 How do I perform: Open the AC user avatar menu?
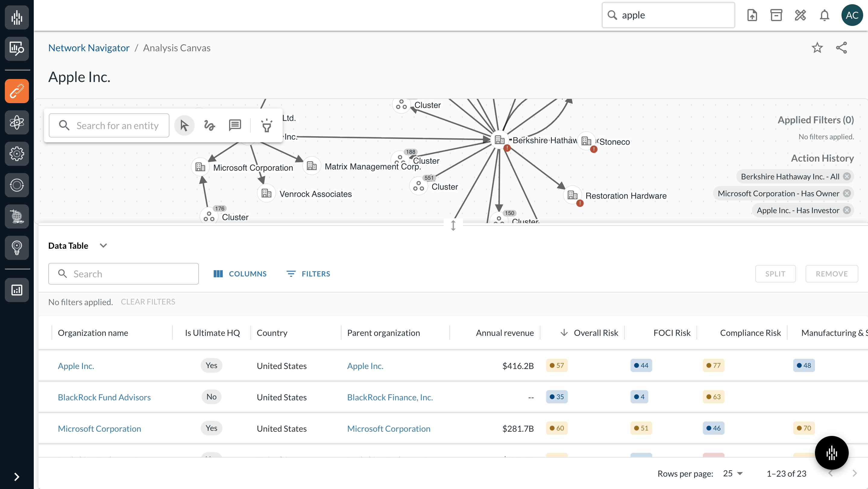(851, 15)
